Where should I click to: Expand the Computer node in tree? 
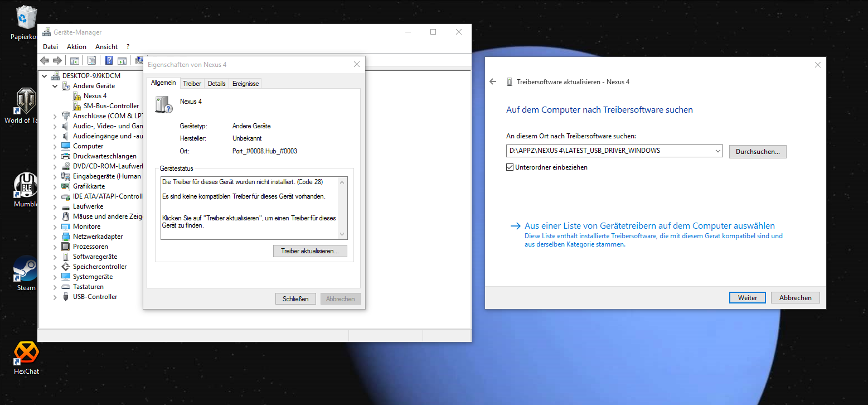pos(55,146)
